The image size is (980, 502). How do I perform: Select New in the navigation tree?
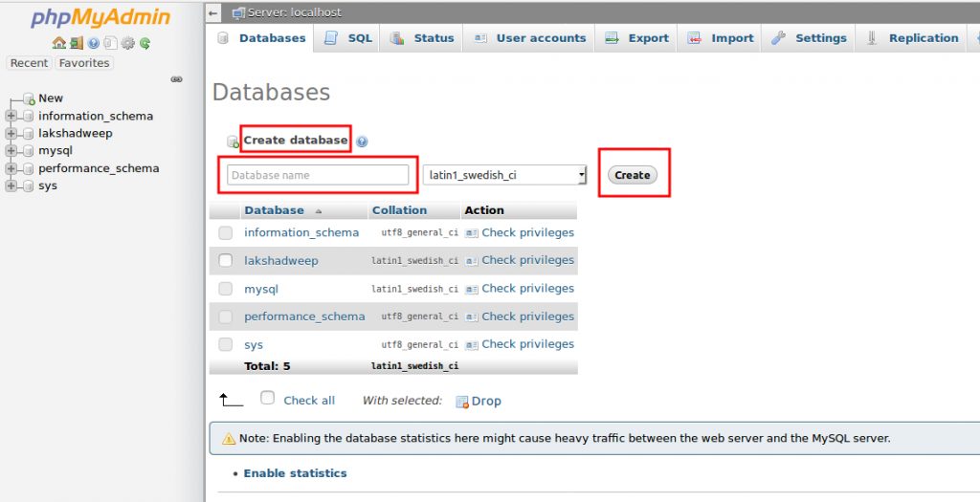click(x=51, y=98)
